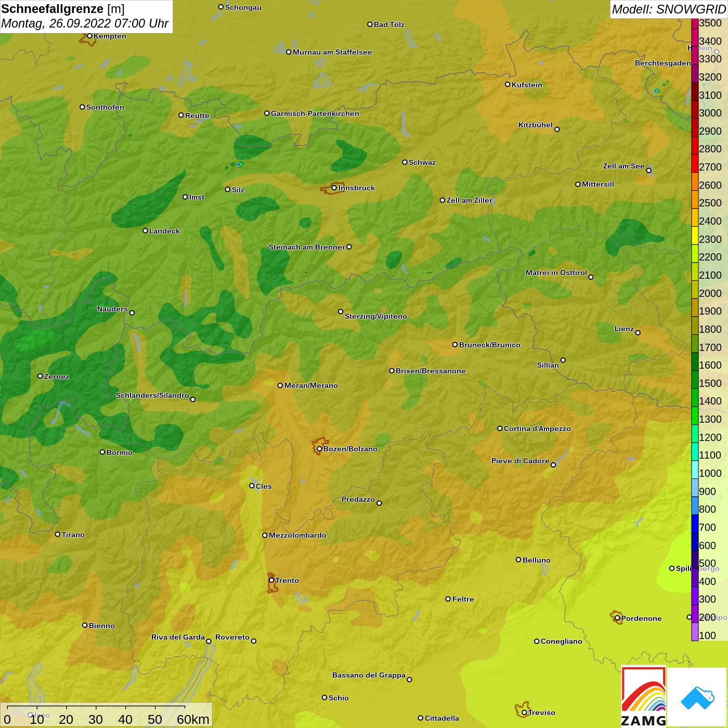
Task: Select the Bozen/Bolzano city marker dot
Action: pos(319,449)
